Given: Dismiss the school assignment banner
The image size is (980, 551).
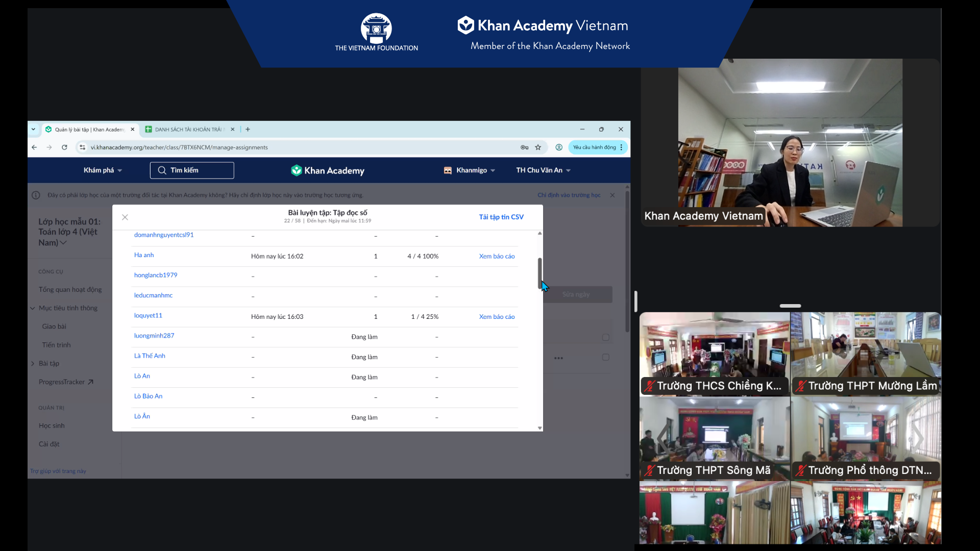Looking at the screenshot, I should click(x=612, y=195).
